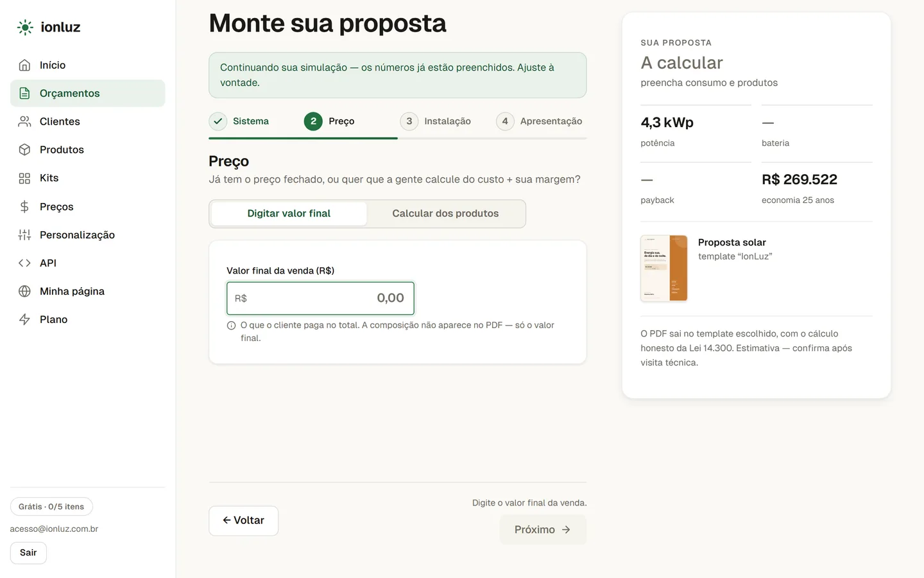Click the Próximo button
Image resolution: width=924 pixels, height=578 pixels.
[x=543, y=530]
